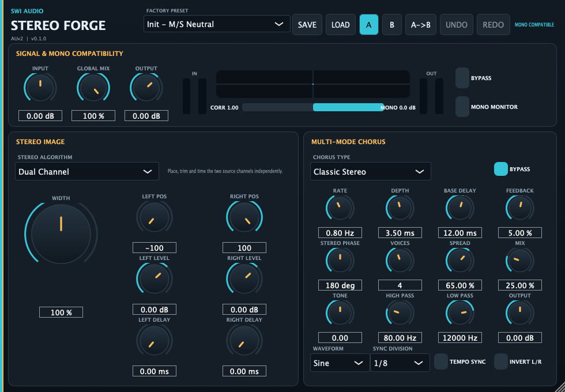Viewport: 565px width, 392px height.
Task: Click the LEFT DELAY knob
Action: pyautogui.click(x=155, y=341)
